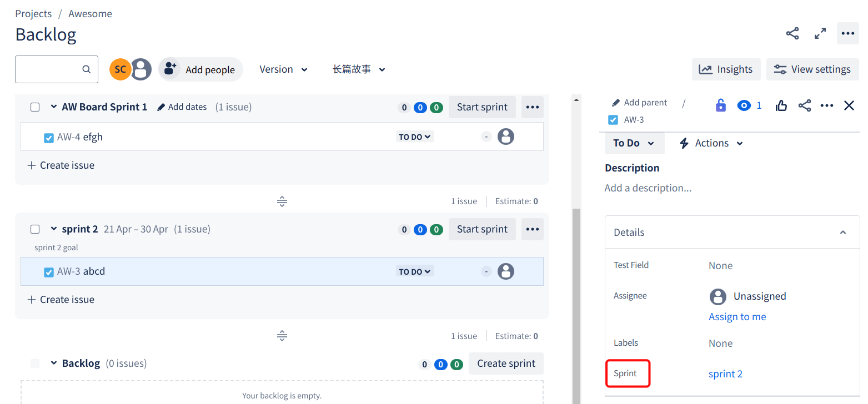Screen dimensions: 868x404
Task: Click the Assign to me link
Action: [x=737, y=316]
